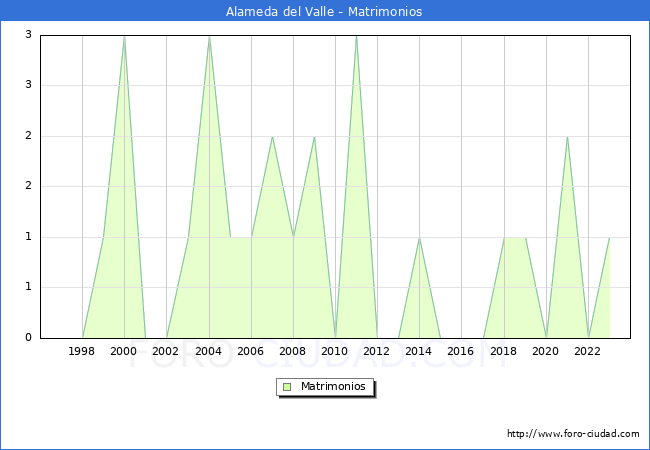Screen dimensions: 650x450
Task: Click the data peak at year 2007
Action: pyautogui.click(x=272, y=137)
